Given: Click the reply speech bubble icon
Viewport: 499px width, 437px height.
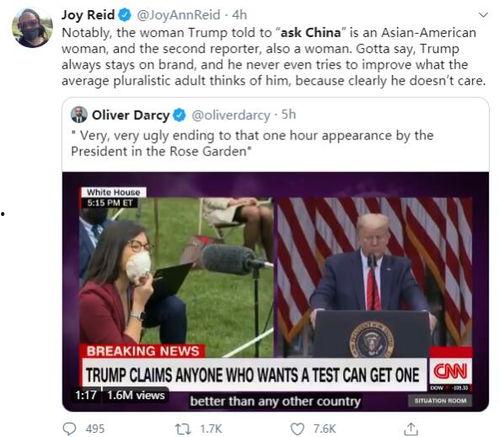Looking at the screenshot, I should [x=70, y=429].
